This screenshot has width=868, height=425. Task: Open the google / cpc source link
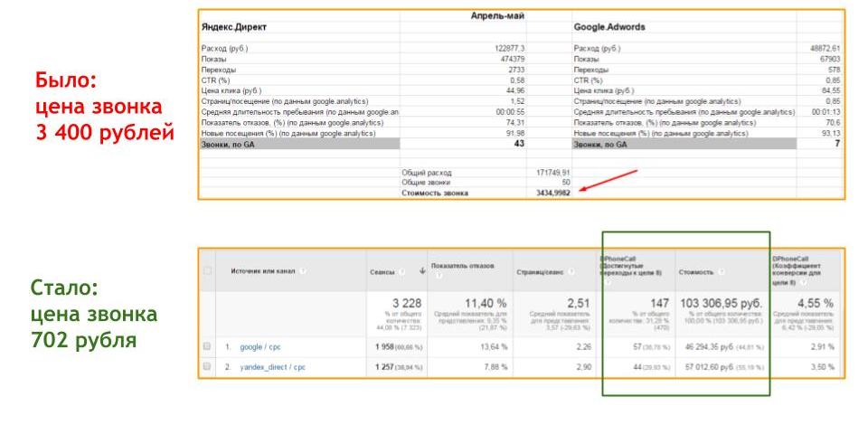262,345
